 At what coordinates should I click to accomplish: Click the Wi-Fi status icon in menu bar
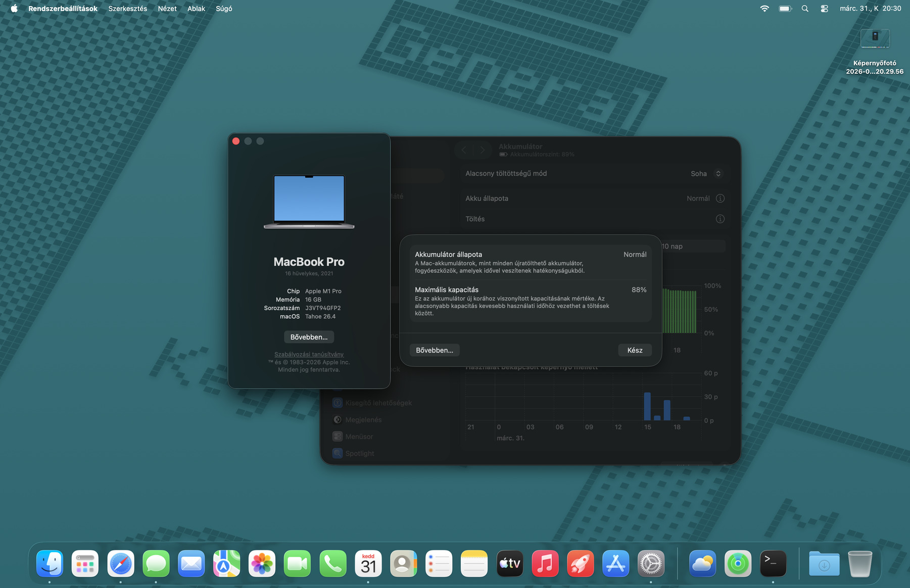tap(764, 9)
